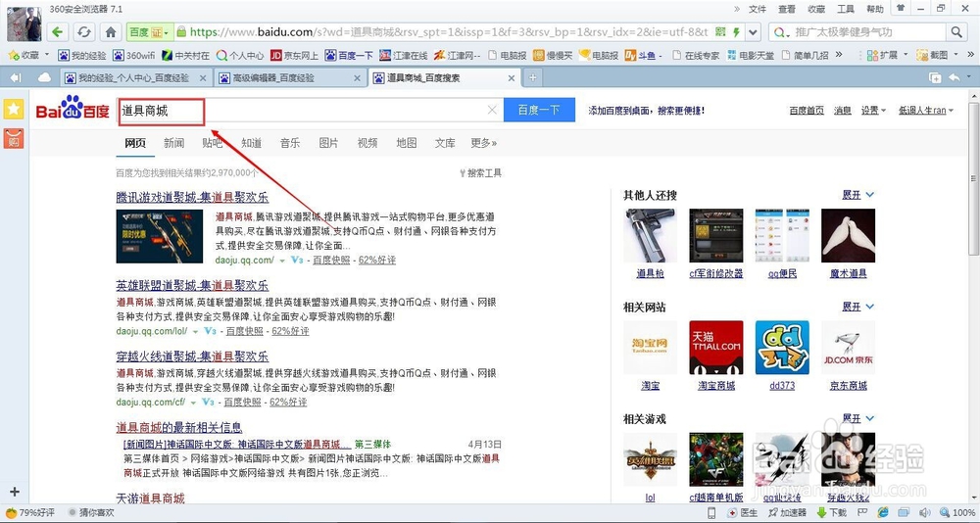Open result 英雄联盟道聚城-集道具聚欢乐
Image resolution: width=980 pixels, height=523 pixels.
click(x=192, y=286)
